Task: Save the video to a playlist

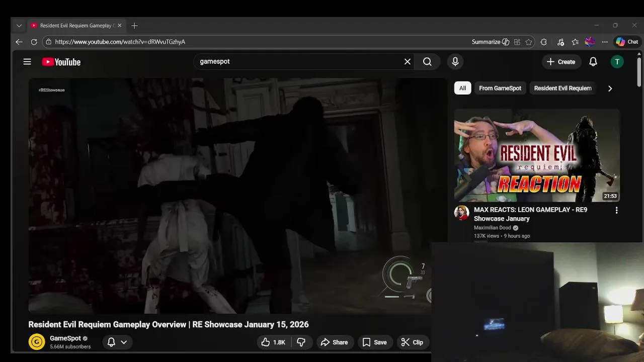Action: coord(375,342)
